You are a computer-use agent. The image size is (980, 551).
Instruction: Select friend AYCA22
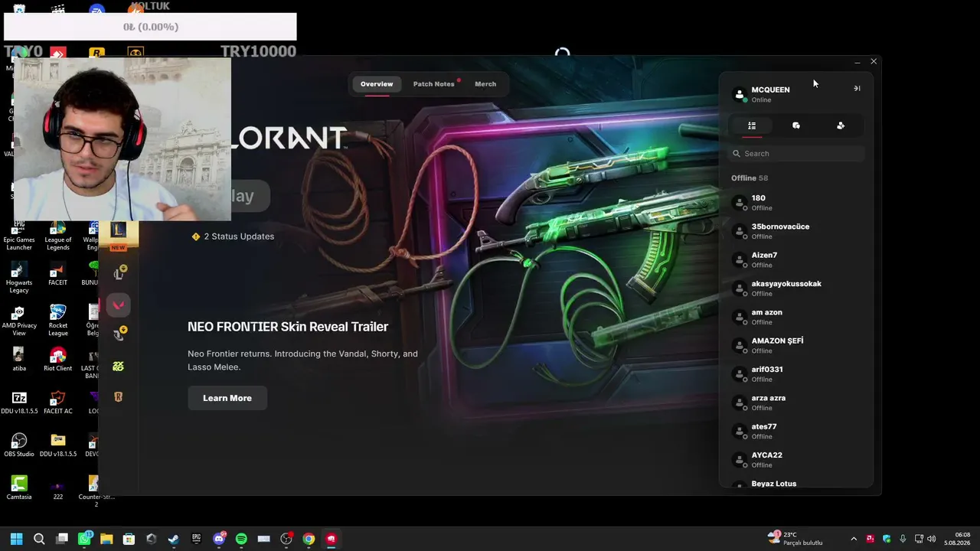(x=796, y=460)
